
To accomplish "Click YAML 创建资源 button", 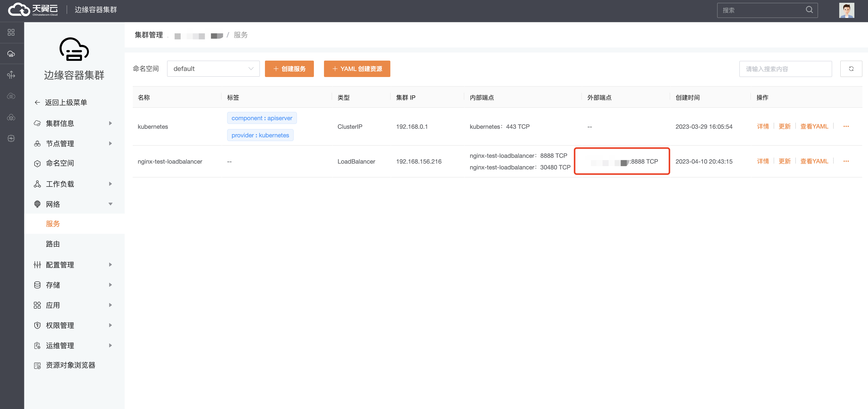I will (357, 69).
